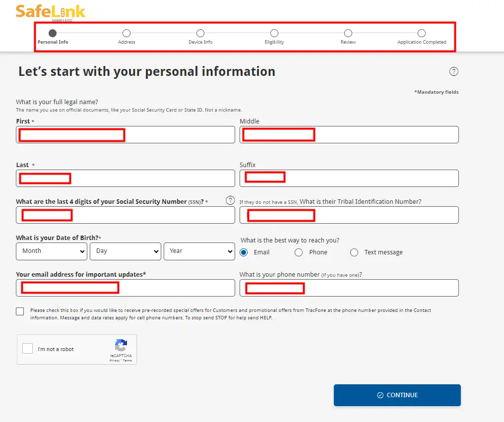Viewport: 504px width, 422px height.
Task: Click the "What is the best way to reach you?" label
Action: coord(290,241)
